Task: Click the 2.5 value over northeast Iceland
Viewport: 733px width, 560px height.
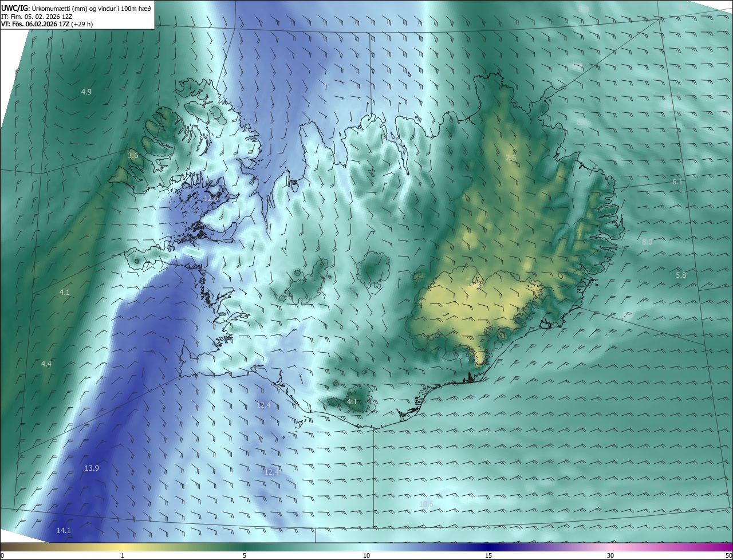Action: [511, 157]
